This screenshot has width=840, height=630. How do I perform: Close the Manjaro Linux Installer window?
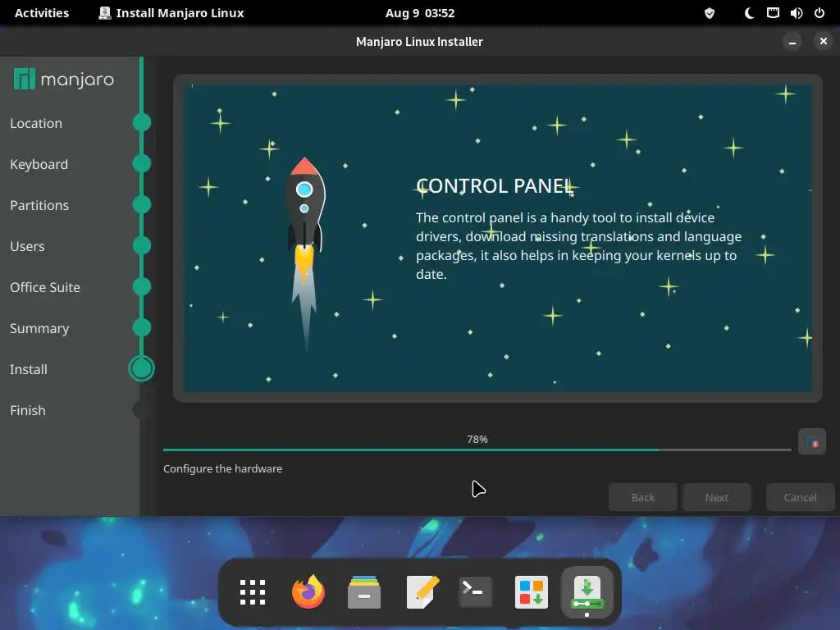[x=824, y=41]
